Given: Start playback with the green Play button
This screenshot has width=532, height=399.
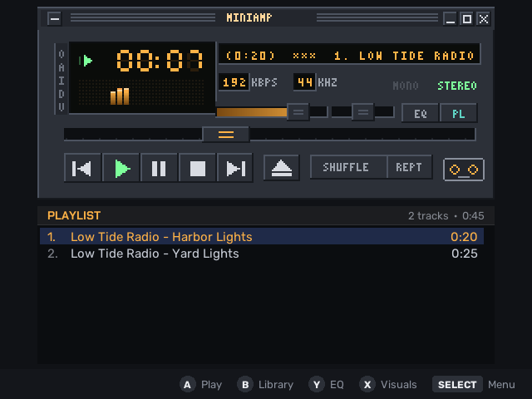Looking at the screenshot, I should (x=121, y=168).
